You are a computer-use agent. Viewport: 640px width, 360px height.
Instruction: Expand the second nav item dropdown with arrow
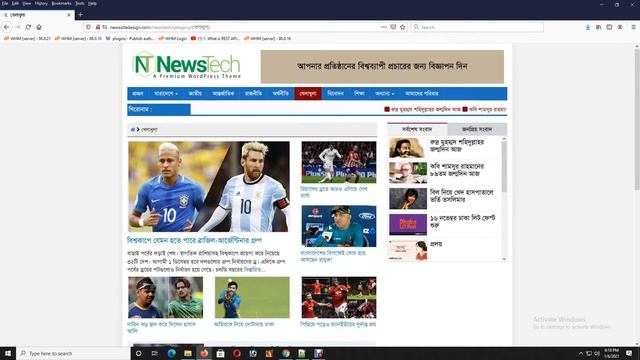pos(166,93)
